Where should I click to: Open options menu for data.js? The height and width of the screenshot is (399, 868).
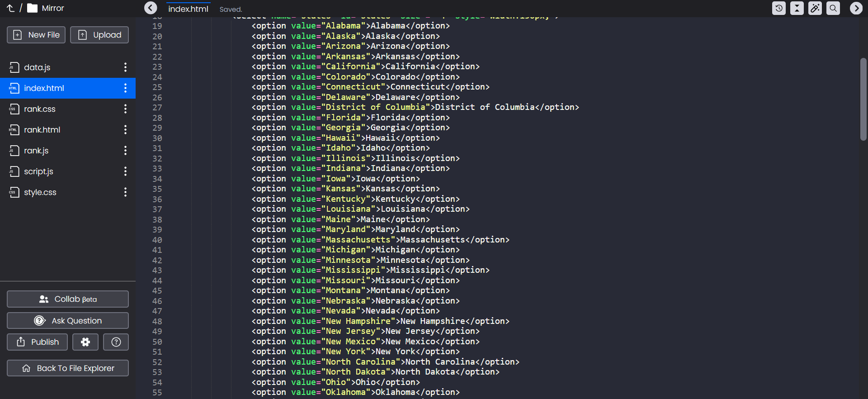pyautogui.click(x=125, y=67)
